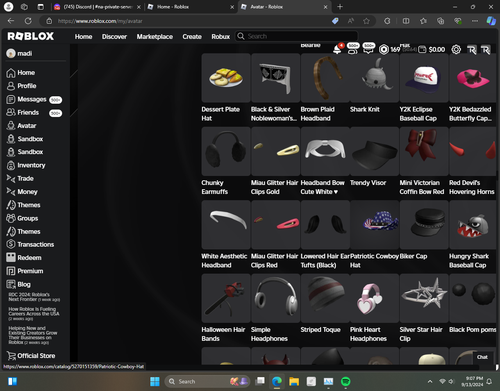Open File Explorer from the taskbar
Screen dimensions: 500x391
(x=294, y=381)
